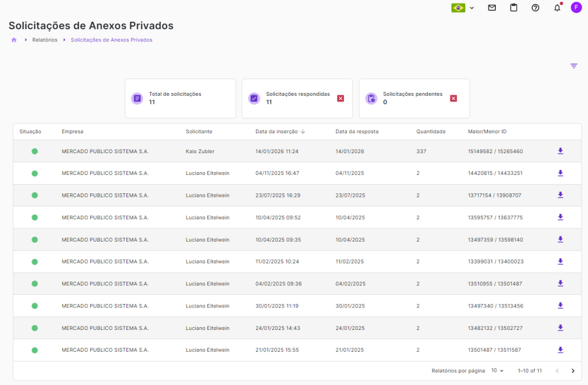Open the Relatórios por página dropdown
The height and width of the screenshot is (385, 588).
click(x=497, y=371)
